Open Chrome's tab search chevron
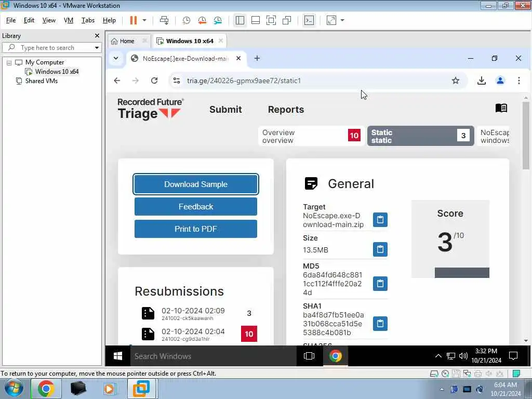The image size is (532, 399). coord(116,58)
